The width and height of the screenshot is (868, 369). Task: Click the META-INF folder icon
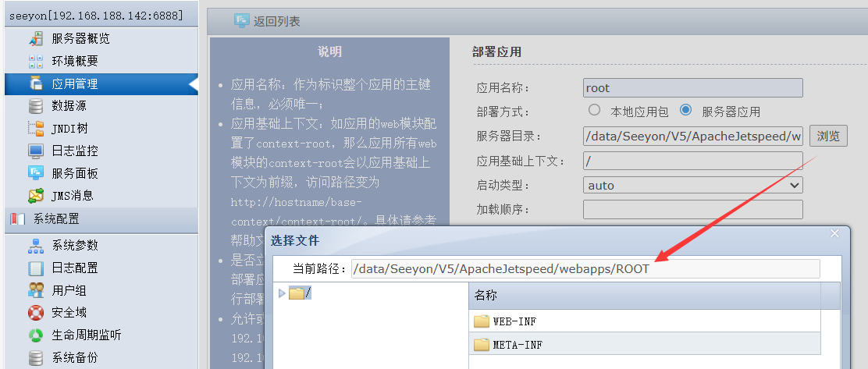pos(482,345)
